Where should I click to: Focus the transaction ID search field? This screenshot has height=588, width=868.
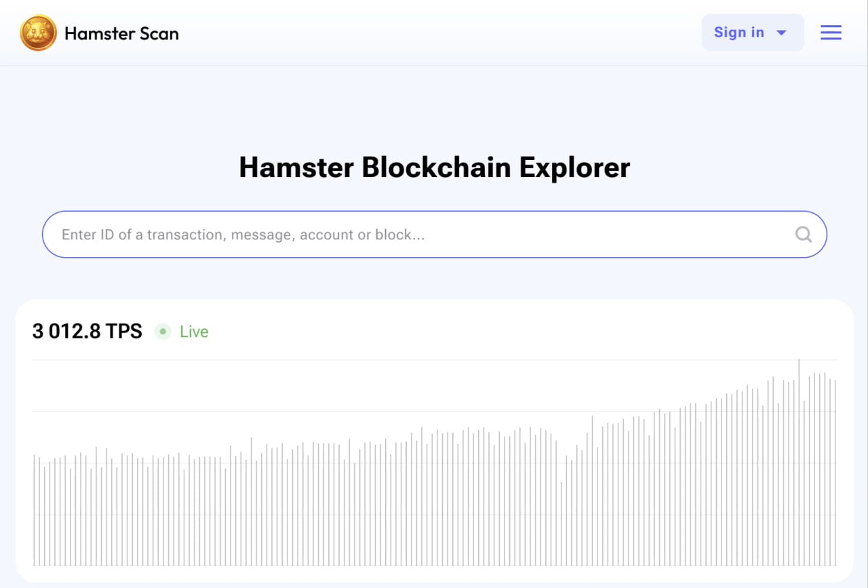coord(407,235)
